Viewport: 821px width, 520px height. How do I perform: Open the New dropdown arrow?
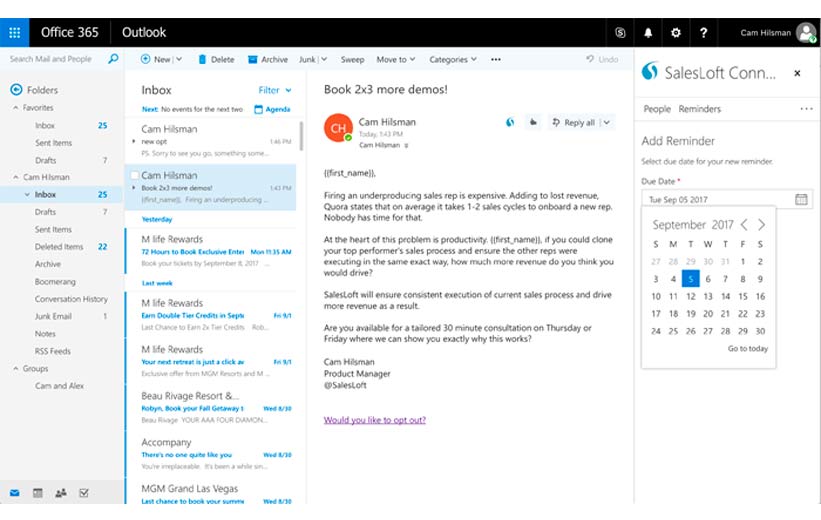pos(179,60)
